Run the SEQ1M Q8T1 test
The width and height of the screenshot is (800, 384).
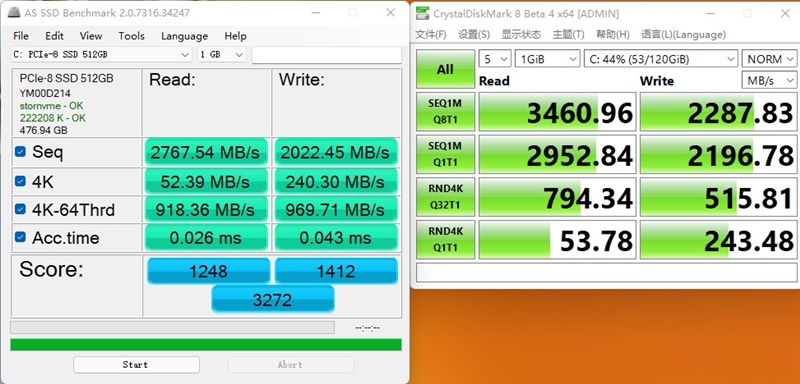pyautogui.click(x=445, y=111)
